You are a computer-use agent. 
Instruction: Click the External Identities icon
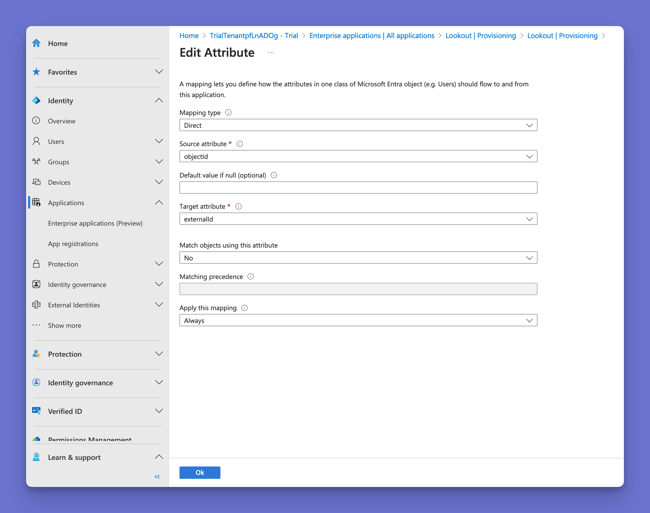(x=36, y=305)
